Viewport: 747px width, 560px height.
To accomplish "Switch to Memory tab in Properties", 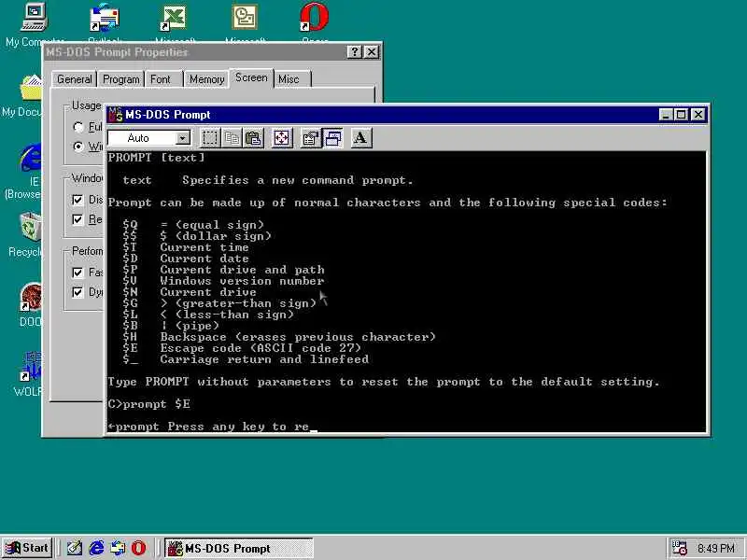I will tap(206, 79).
